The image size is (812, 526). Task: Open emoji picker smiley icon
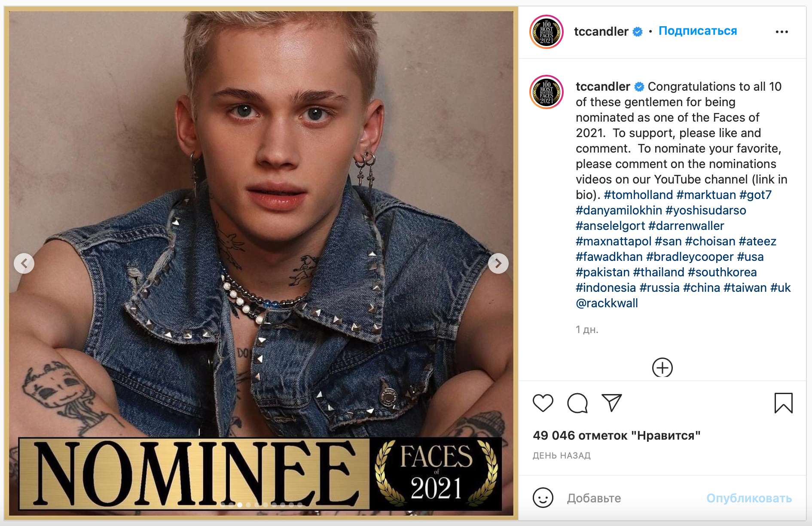click(543, 498)
